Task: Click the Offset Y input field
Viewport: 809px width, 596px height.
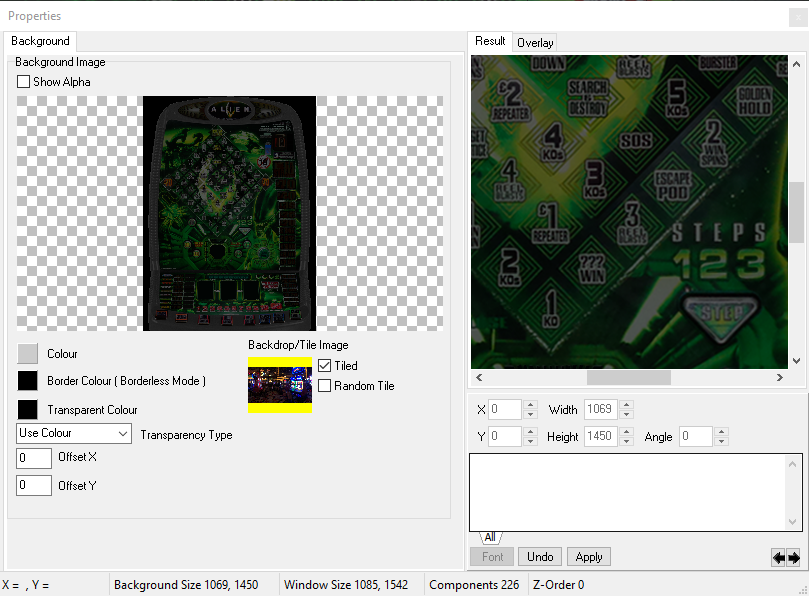Action: click(x=34, y=486)
